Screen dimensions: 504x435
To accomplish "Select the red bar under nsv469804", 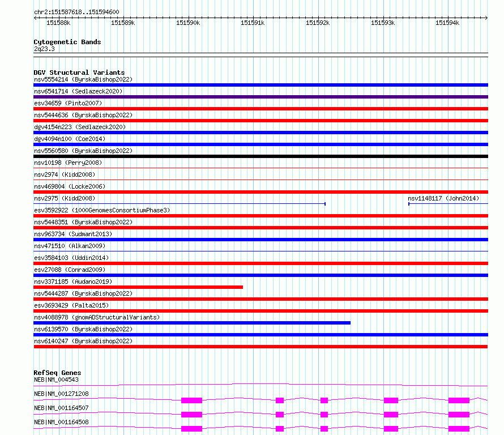I will (x=260, y=192).
